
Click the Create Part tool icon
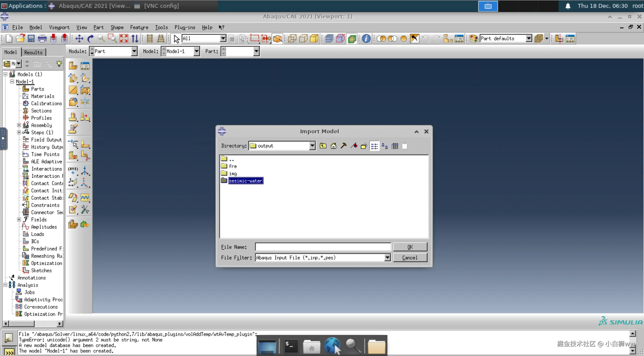(73, 66)
